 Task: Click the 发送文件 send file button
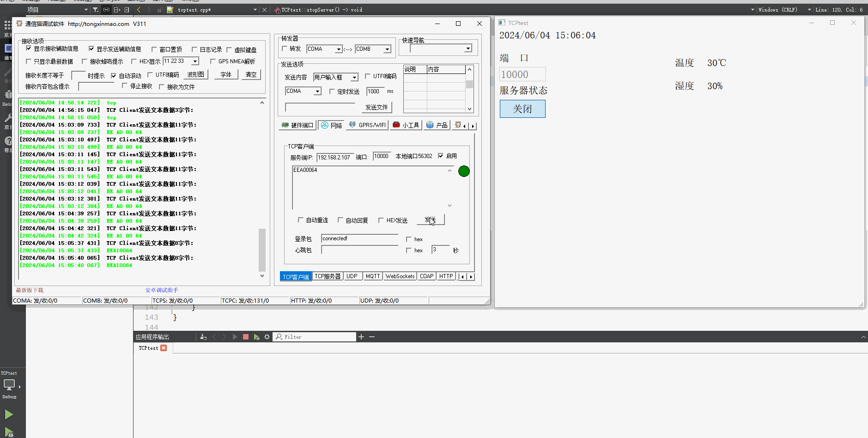377,107
